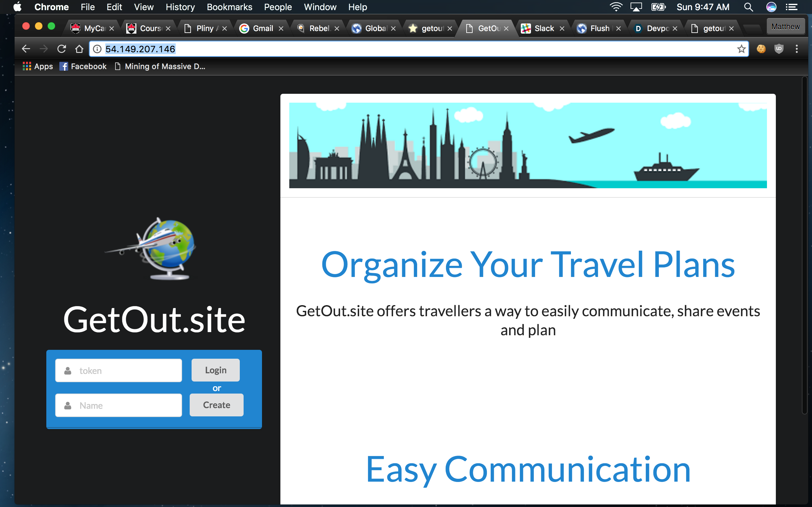Click the browser reload icon
812x507 pixels.
(62, 49)
